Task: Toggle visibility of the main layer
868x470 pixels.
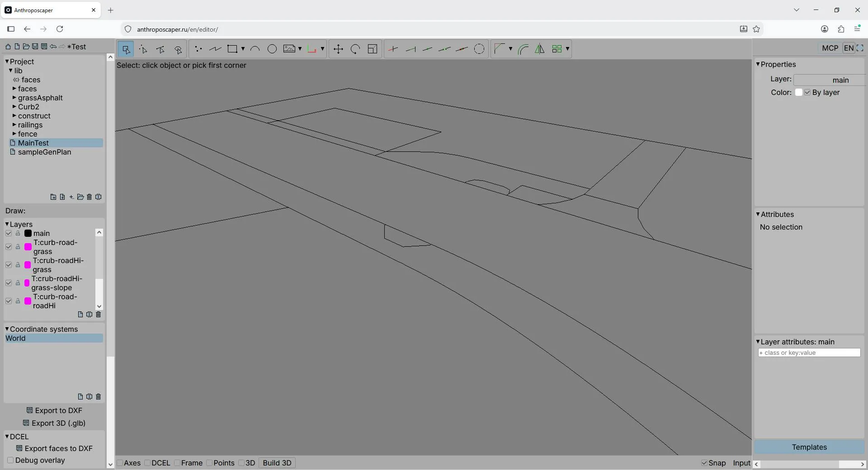Action: 9,233
